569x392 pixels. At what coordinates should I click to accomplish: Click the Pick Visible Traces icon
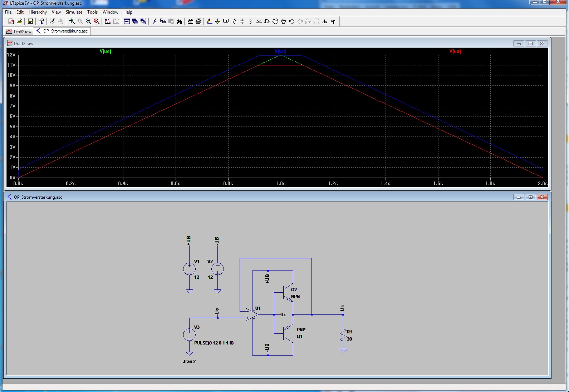pos(108,21)
